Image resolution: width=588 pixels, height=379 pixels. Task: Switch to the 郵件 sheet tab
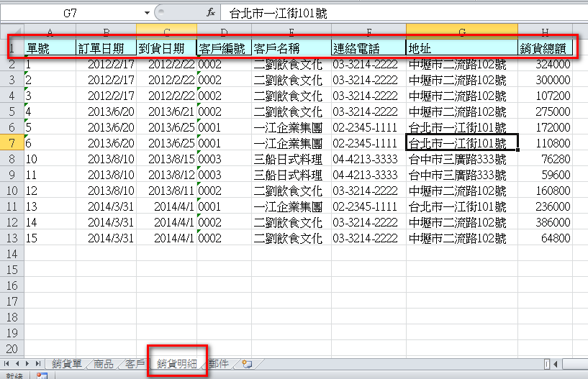pos(219,364)
